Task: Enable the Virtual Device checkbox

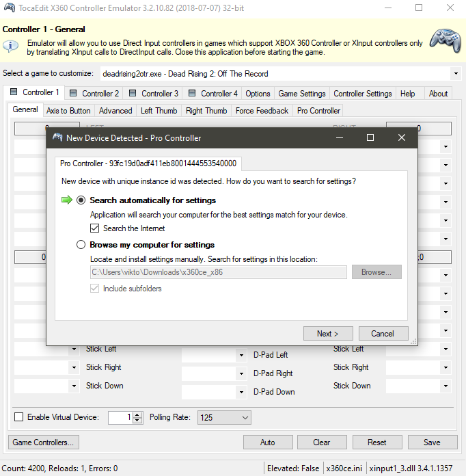Action: coord(19,416)
